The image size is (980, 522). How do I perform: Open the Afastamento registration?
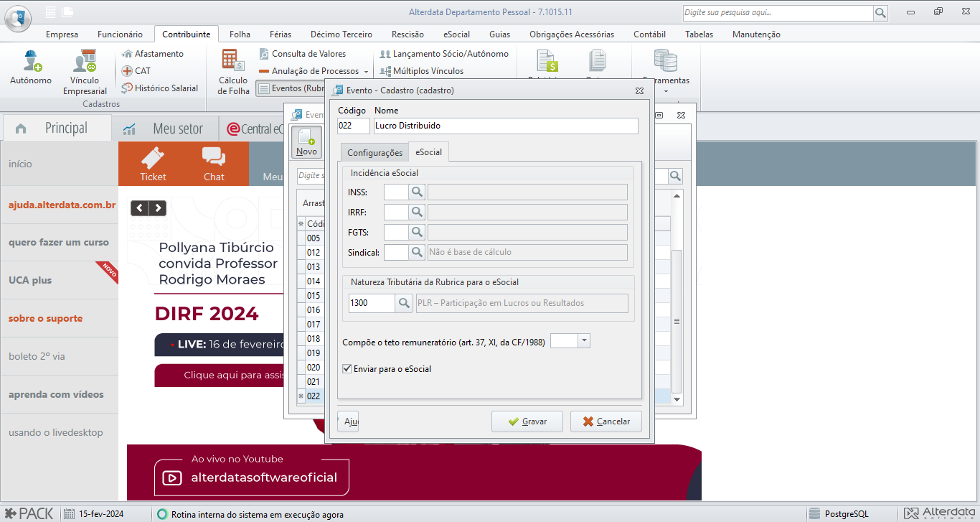pos(152,54)
